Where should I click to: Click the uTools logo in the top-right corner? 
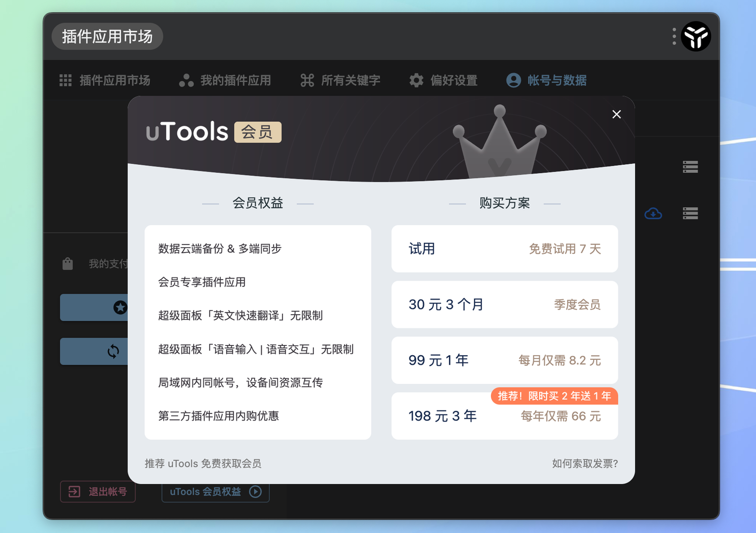(696, 36)
